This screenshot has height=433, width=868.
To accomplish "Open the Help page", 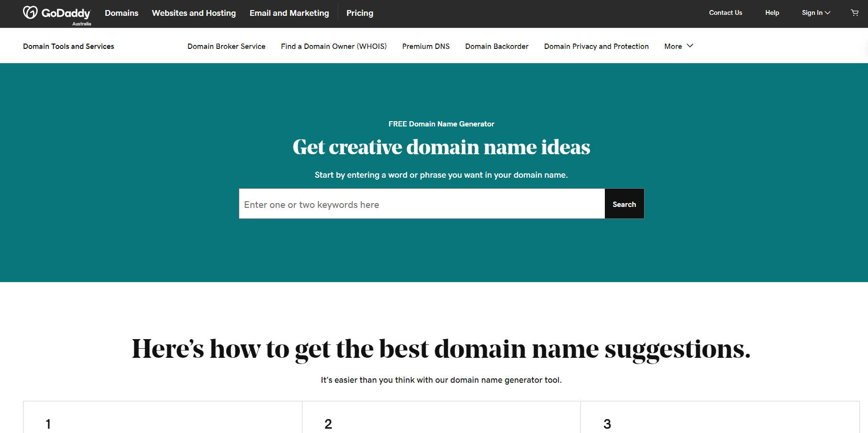I will pyautogui.click(x=772, y=13).
